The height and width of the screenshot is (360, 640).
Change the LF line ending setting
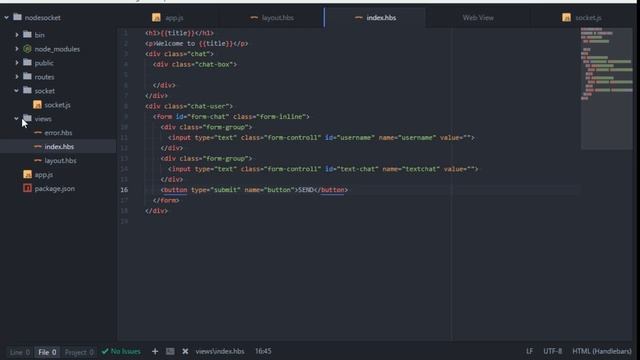point(529,351)
